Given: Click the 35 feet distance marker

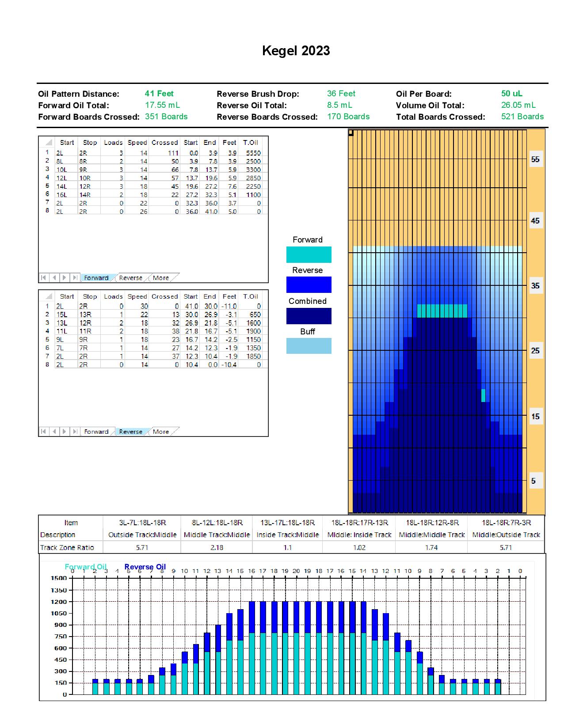Looking at the screenshot, I should click(x=535, y=286).
